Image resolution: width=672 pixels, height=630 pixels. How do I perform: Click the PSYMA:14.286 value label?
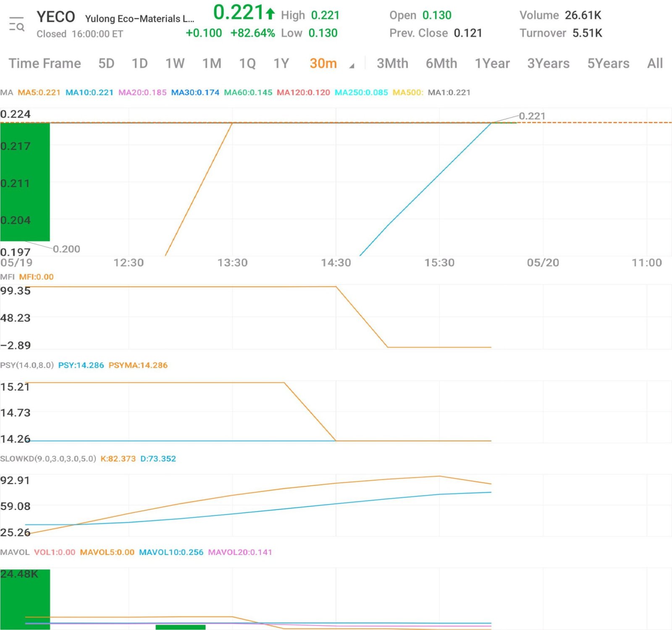pos(138,365)
